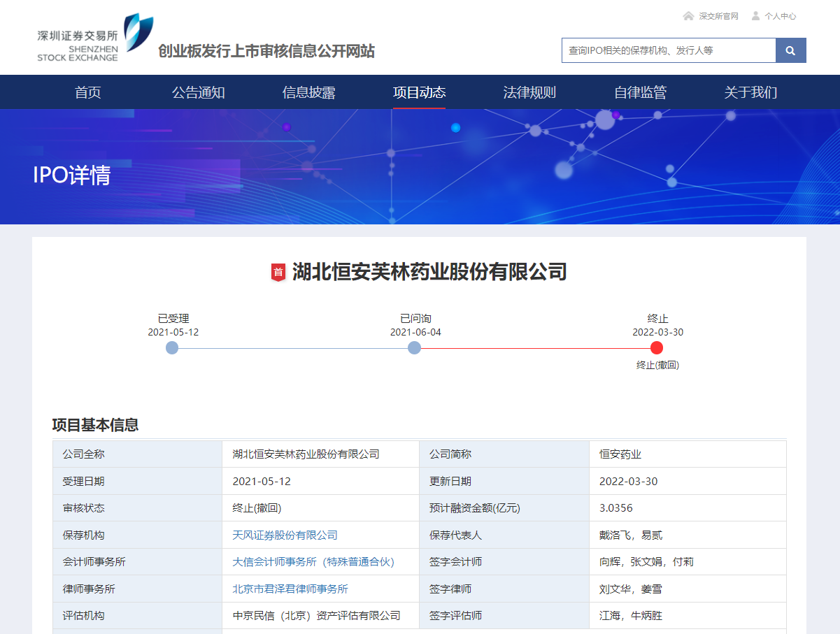Click the 审核状态 value 终止(撤回) in table
The height and width of the screenshot is (634, 840).
[257, 508]
